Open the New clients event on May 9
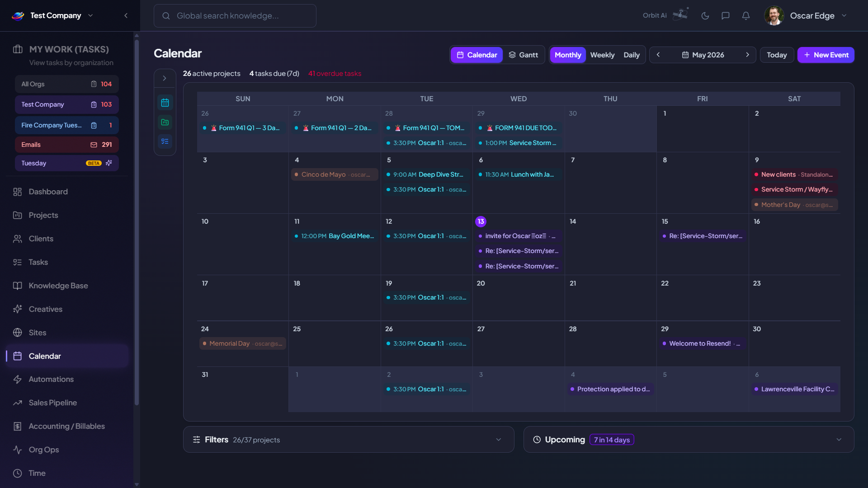 coord(795,175)
